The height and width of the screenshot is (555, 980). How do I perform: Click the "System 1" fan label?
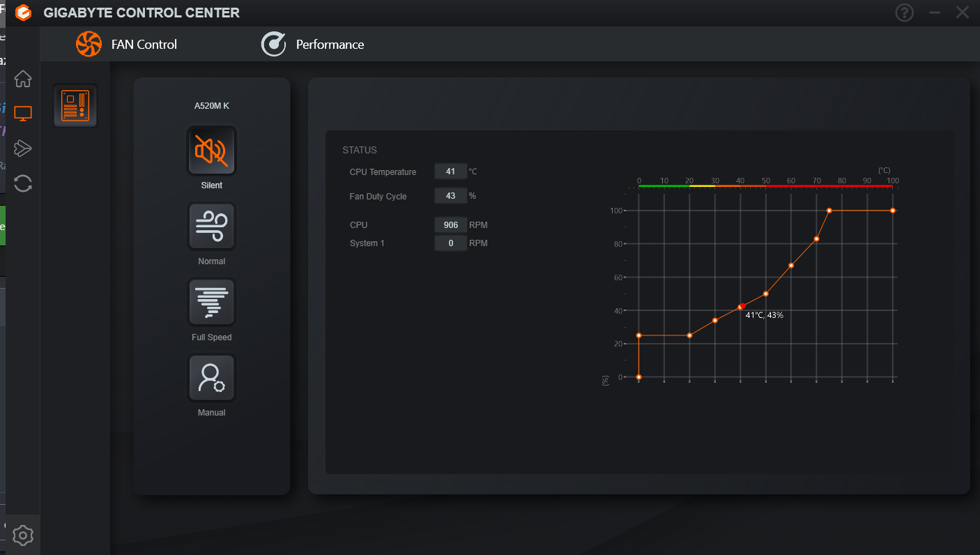(x=367, y=243)
